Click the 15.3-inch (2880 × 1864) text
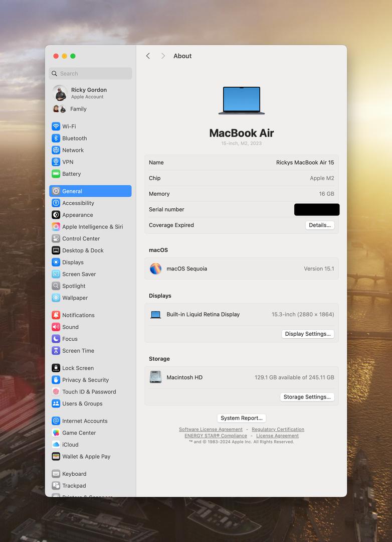 point(303,315)
